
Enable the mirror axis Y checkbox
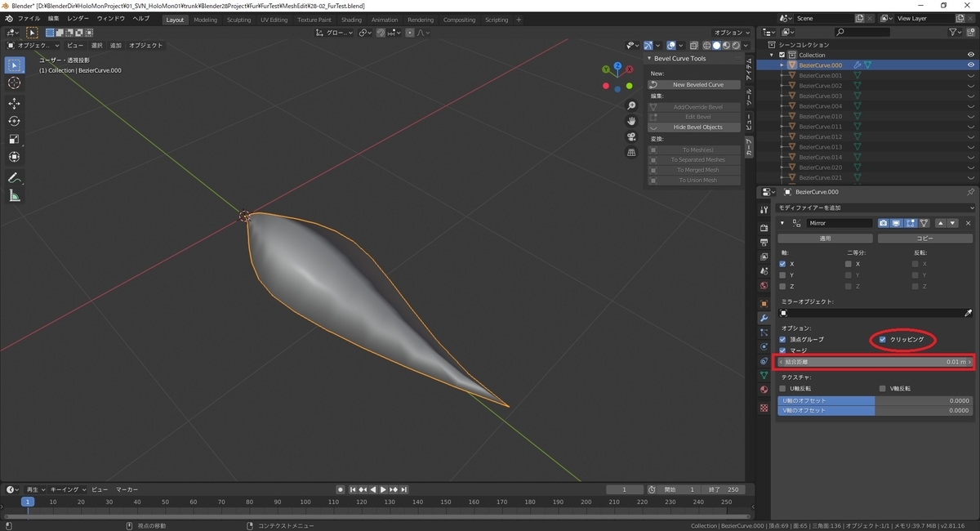coord(782,275)
